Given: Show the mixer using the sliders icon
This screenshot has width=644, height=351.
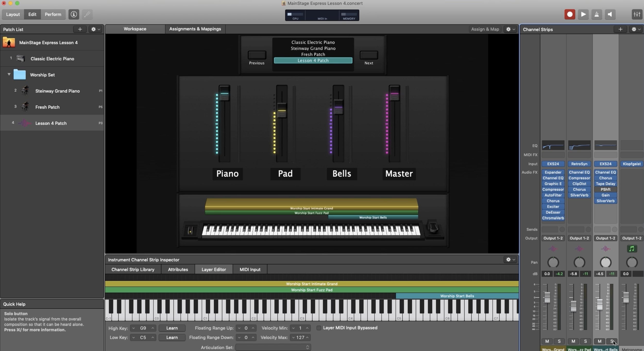Looking at the screenshot, I should [x=637, y=14].
